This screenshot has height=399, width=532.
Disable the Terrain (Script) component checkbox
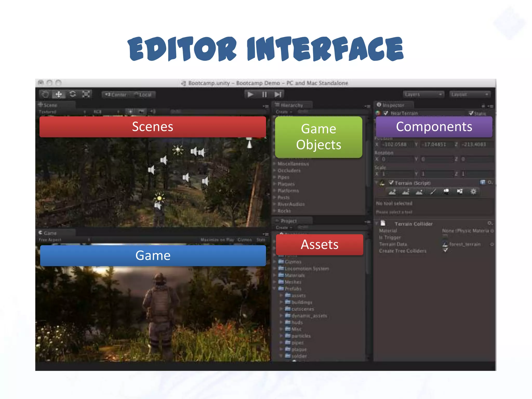click(x=391, y=183)
